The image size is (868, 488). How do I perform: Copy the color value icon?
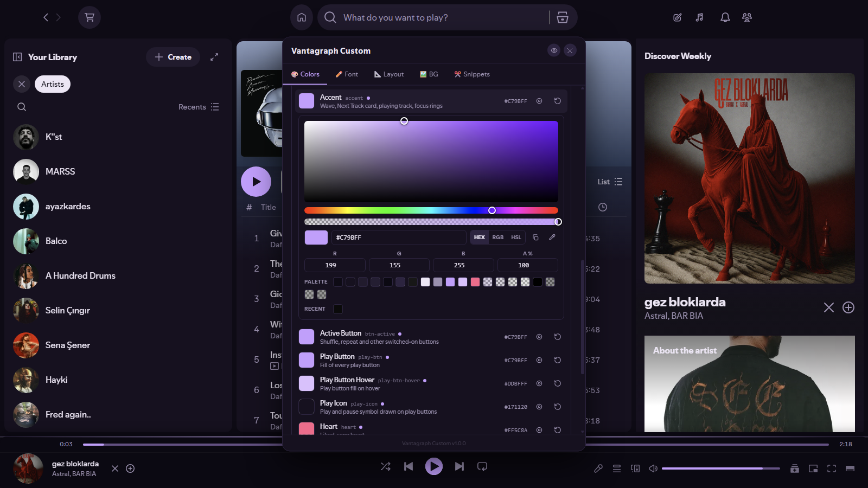[535, 237]
